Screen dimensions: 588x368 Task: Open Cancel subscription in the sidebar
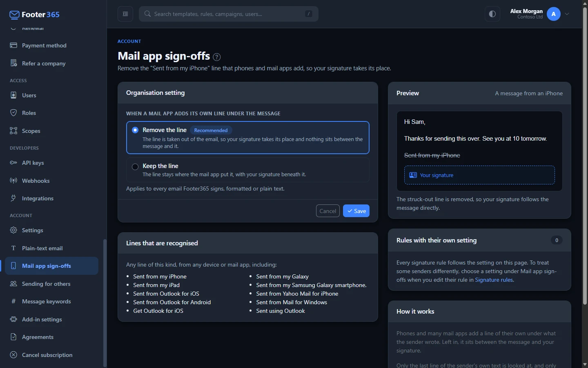click(x=51, y=355)
